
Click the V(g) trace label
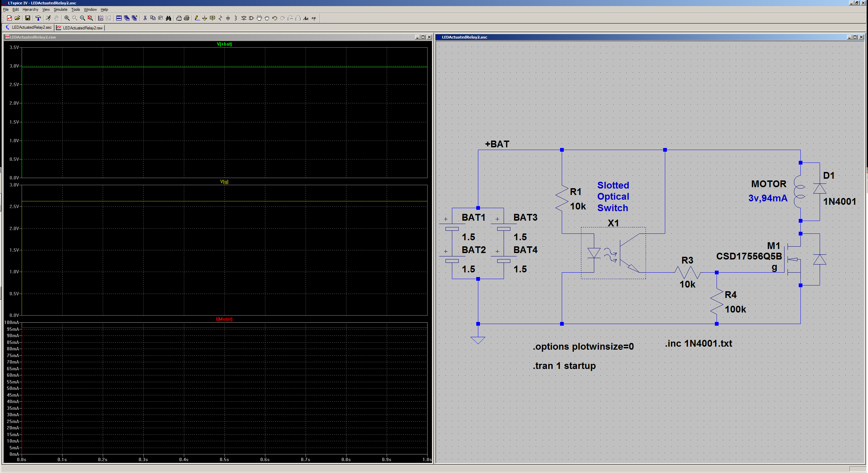pyautogui.click(x=224, y=182)
